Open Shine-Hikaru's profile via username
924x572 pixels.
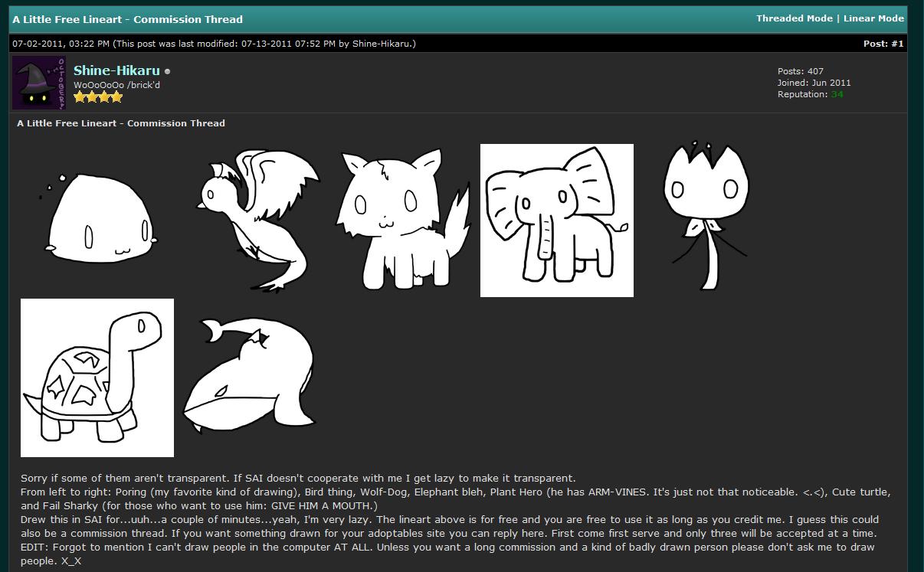[116, 70]
